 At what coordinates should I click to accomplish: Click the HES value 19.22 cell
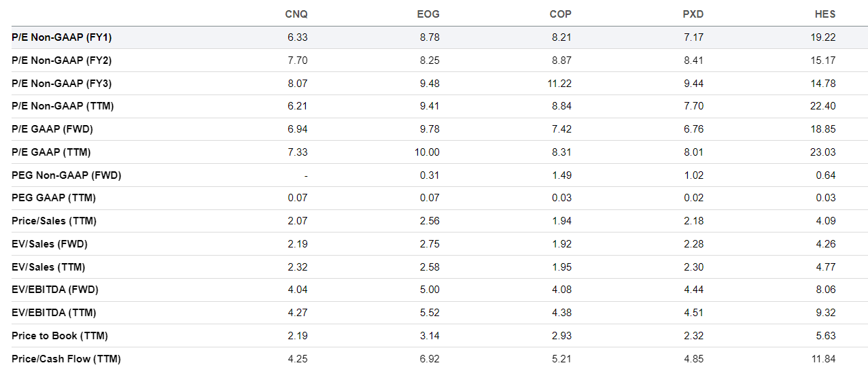pos(823,37)
